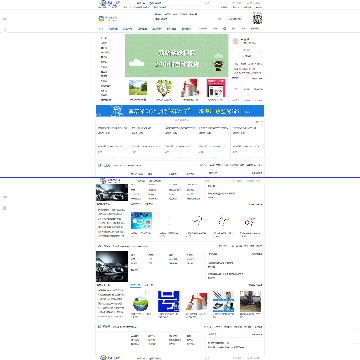The height and width of the screenshot is (360, 360).
Task: Open the heart-shaped leaf wreath product image
Action: 164,88
